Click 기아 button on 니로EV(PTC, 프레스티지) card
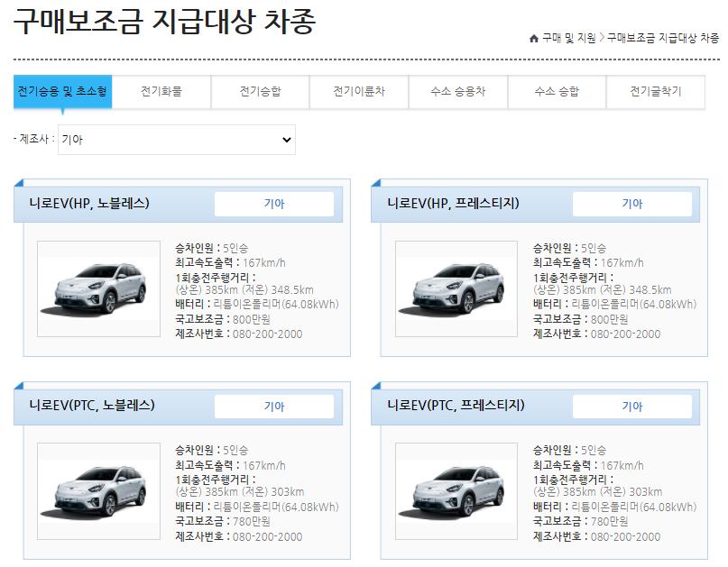728x567 pixels. click(x=631, y=407)
